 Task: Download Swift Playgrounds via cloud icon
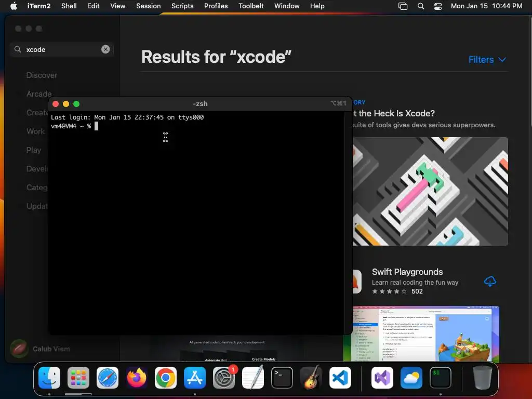490,281
